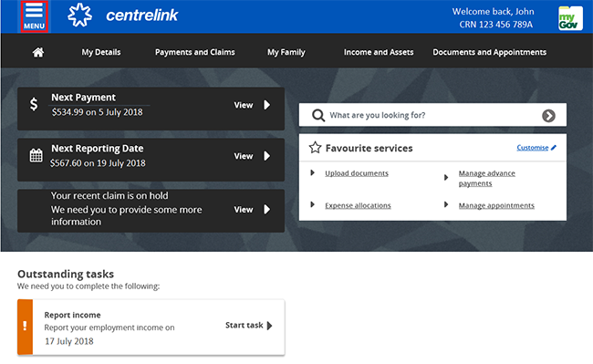The image size is (593, 364).
Task: Click the '$567.60 on 19 July 2018' text
Action: coord(98,163)
